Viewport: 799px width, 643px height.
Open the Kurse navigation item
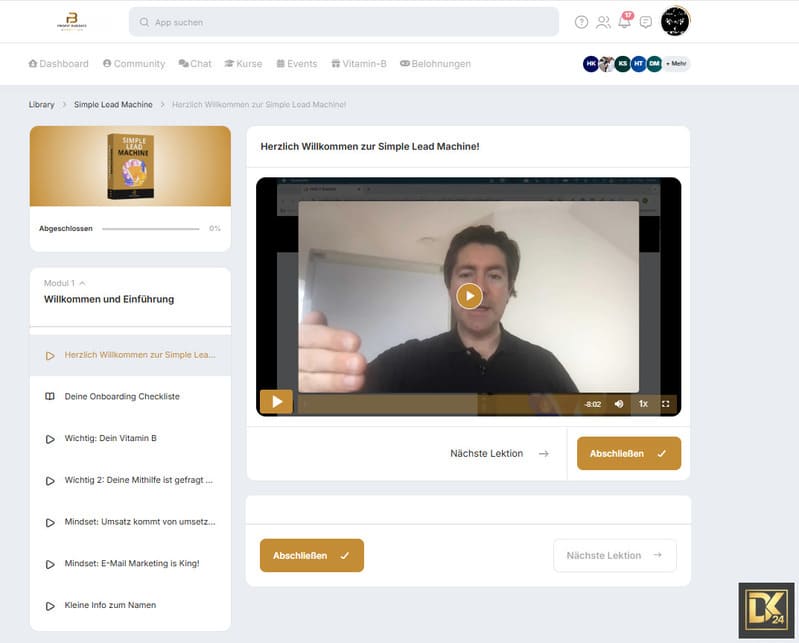pyautogui.click(x=244, y=64)
